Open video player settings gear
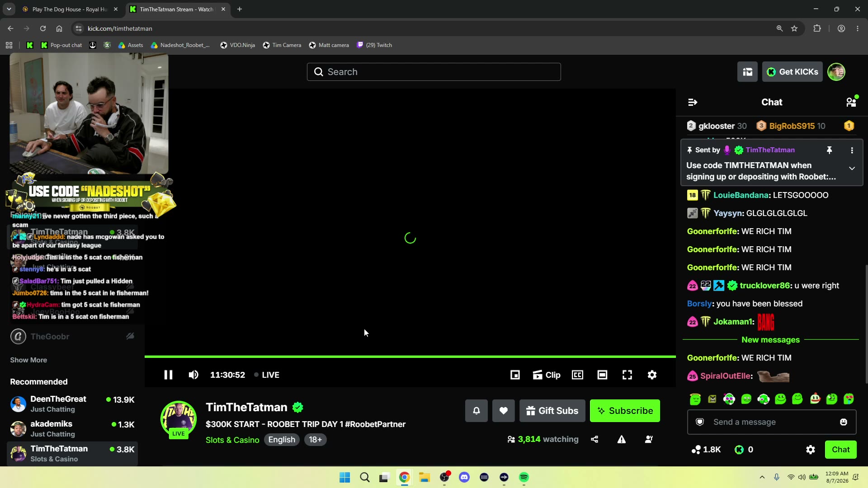This screenshot has height=488, width=868. (652, 375)
